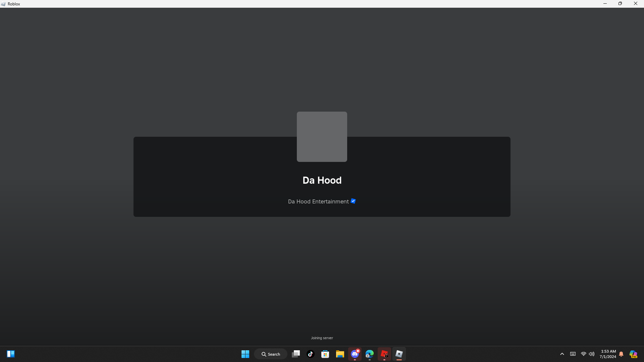Switch to Discord in the taskbar
This screenshot has width=644, height=362.
coord(355,354)
